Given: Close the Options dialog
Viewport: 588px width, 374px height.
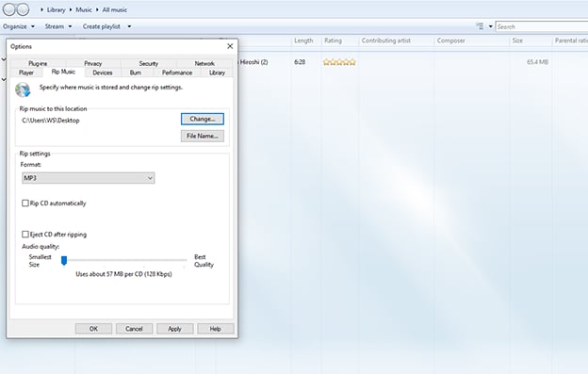Looking at the screenshot, I should point(230,46).
